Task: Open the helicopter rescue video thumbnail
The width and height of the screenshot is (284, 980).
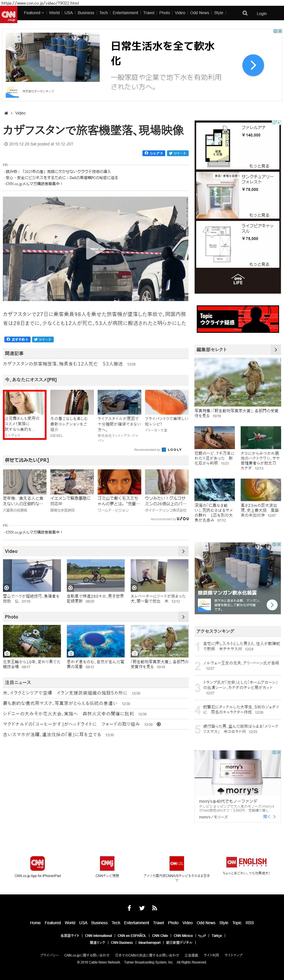Action: pos(32,575)
